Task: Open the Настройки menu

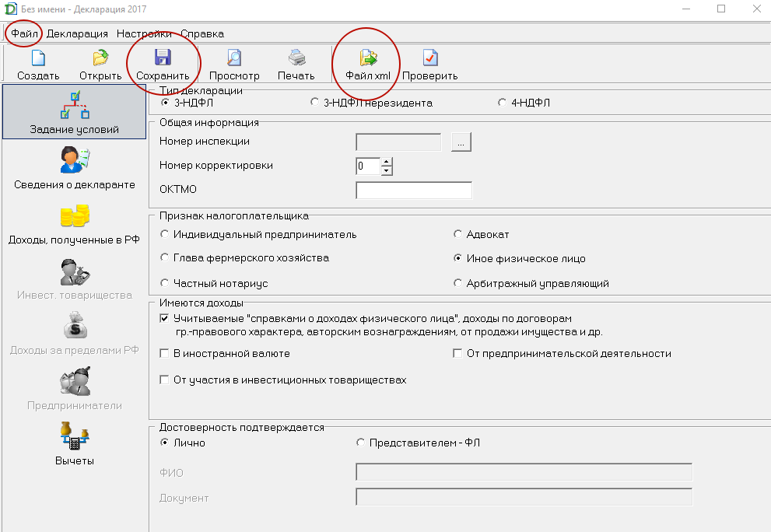Action: pyautogui.click(x=144, y=33)
